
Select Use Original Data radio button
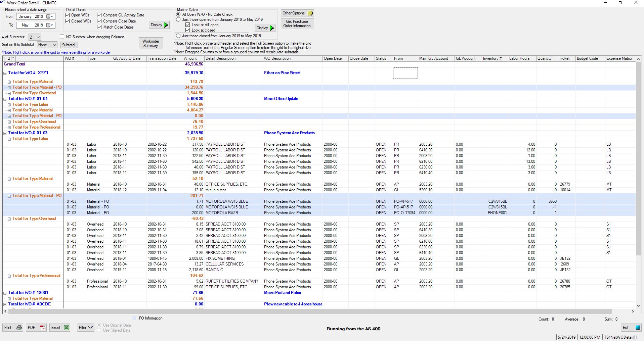point(99,325)
